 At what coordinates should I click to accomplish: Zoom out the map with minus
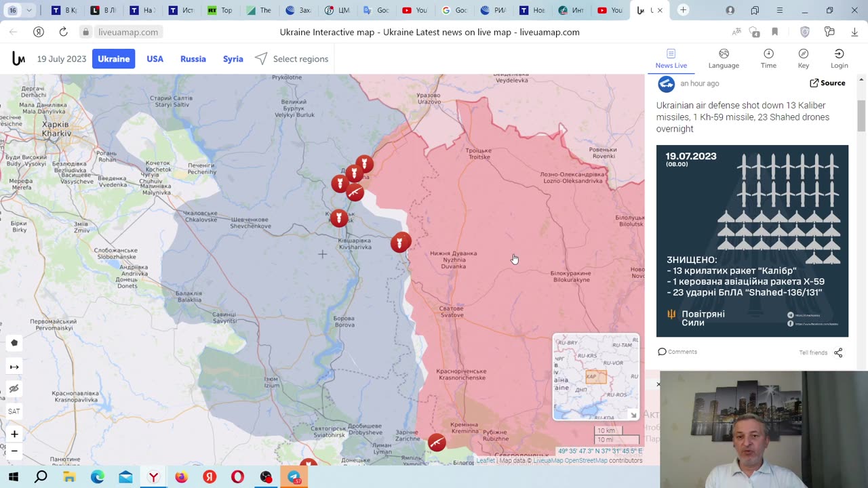coord(14,451)
